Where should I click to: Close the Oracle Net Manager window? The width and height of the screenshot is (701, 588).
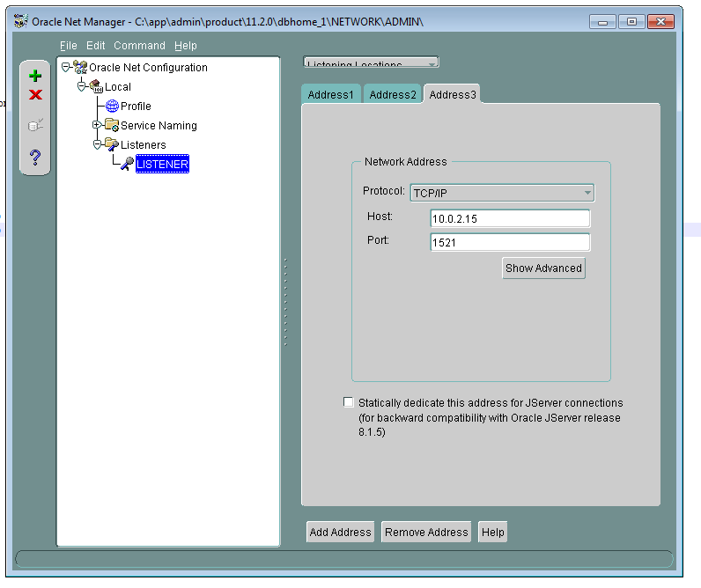coord(660,21)
